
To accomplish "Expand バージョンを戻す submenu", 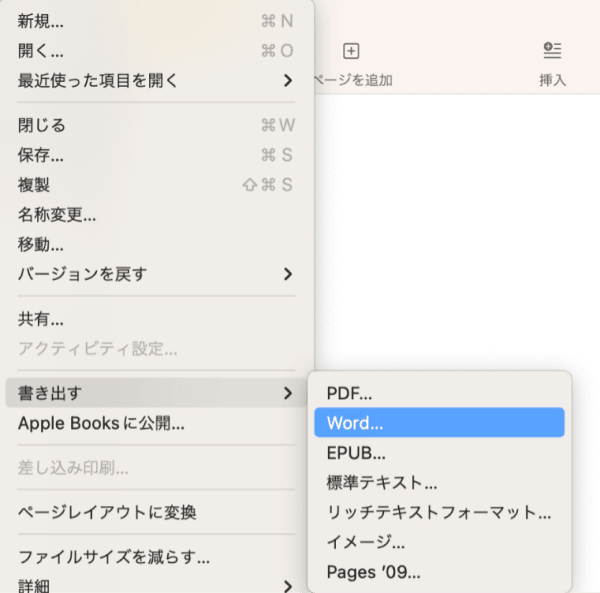I will (x=156, y=274).
